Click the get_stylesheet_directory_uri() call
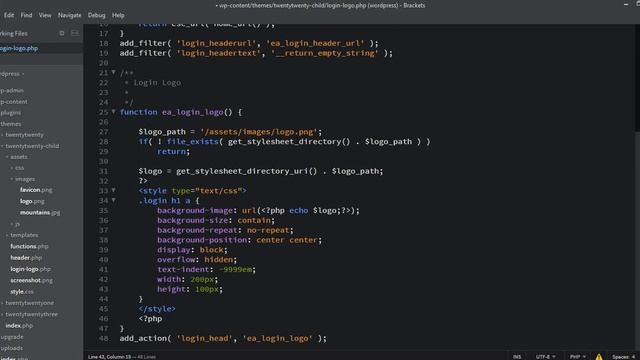 click(x=247, y=171)
